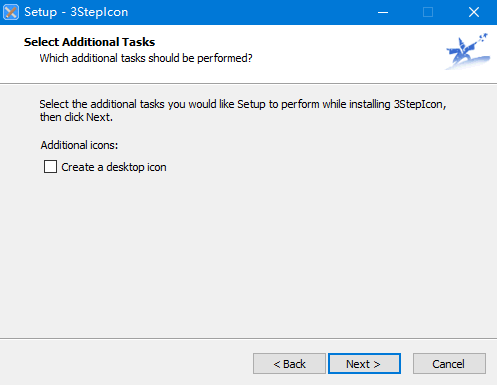Screen dimensions: 497x385
Task: Go back with the < Back button
Action: [x=289, y=364]
